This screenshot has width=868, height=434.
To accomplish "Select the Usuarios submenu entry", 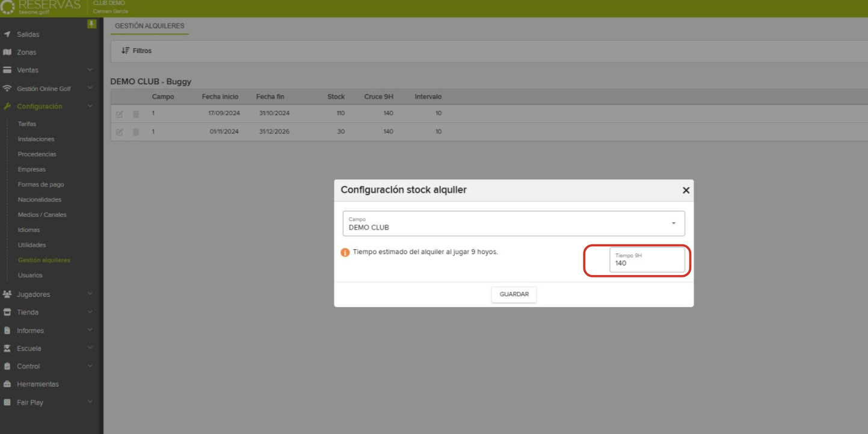I will point(30,275).
